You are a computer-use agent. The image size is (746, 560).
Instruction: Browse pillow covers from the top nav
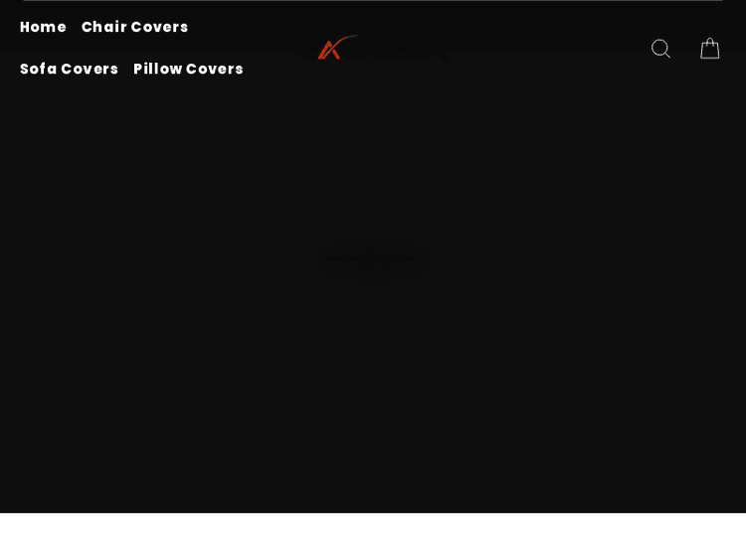tap(188, 69)
